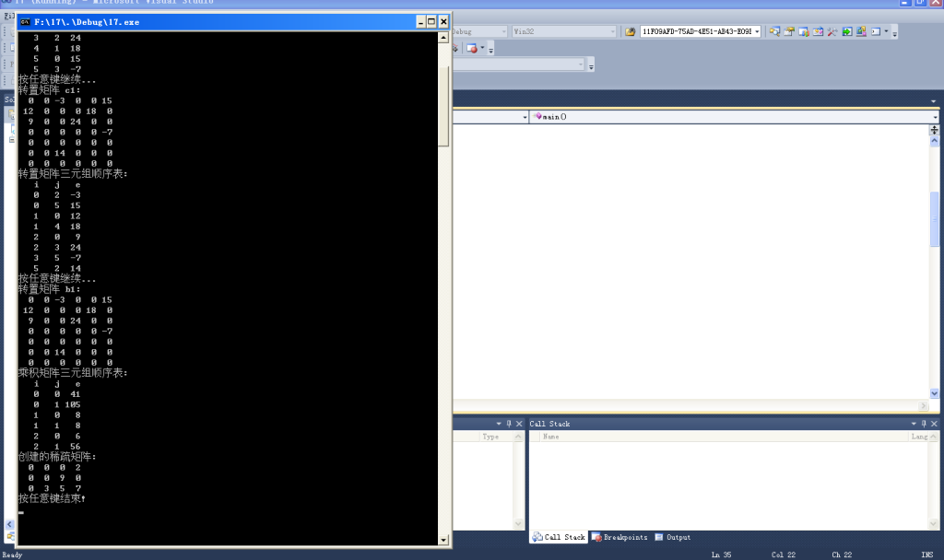This screenshot has width=944, height=560.
Task: Click the Object Browser toolbar icon
Action: 804,32
